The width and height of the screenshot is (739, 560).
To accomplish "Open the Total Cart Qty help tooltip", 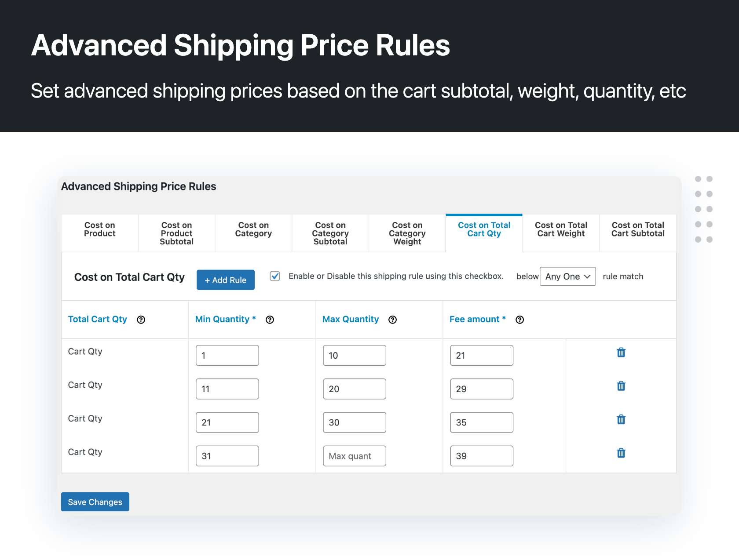I will (x=141, y=320).
